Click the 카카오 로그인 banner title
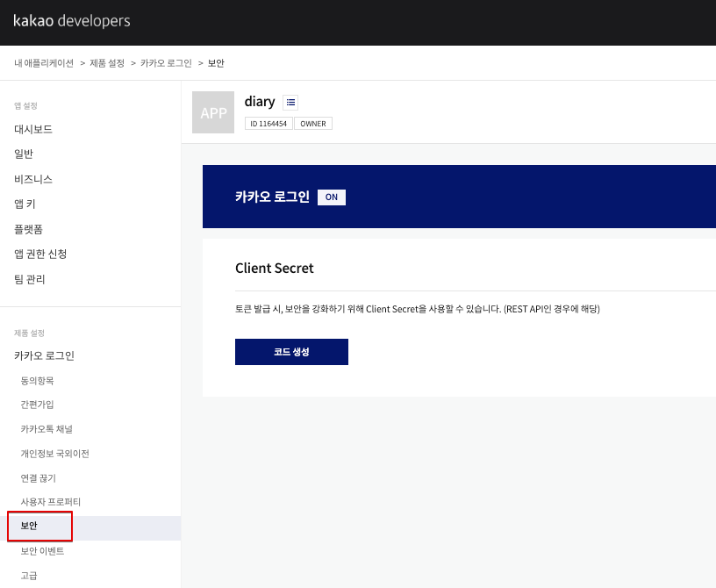Viewport: 716px width, 588px height. tap(272, 197)
